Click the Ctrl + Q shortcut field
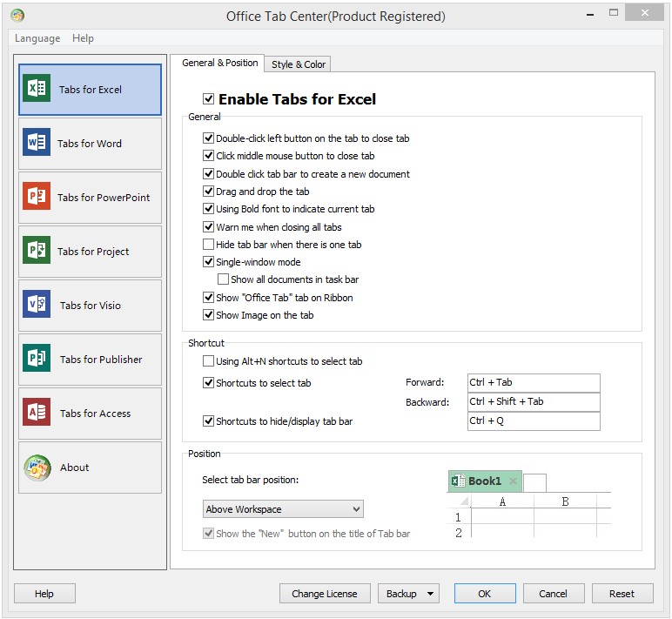This screenshot has height=619, width=672. pos(534,421)
